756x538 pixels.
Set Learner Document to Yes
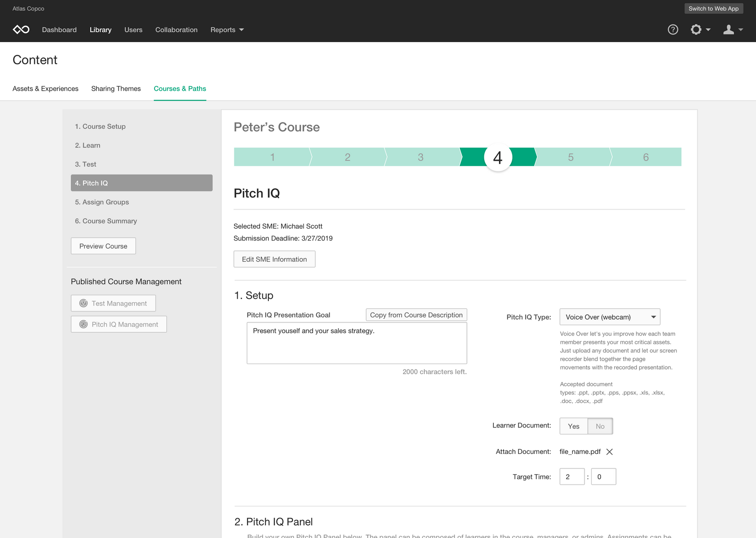pyautogui.click(x=574, y=426)
